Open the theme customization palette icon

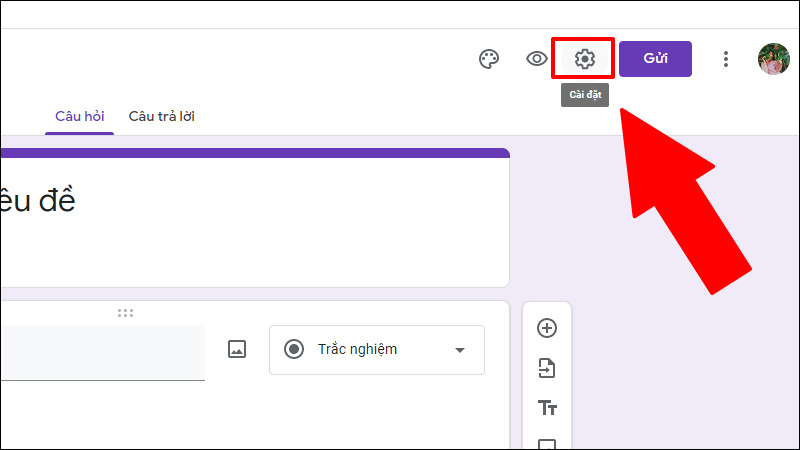[x=488, y=59]
